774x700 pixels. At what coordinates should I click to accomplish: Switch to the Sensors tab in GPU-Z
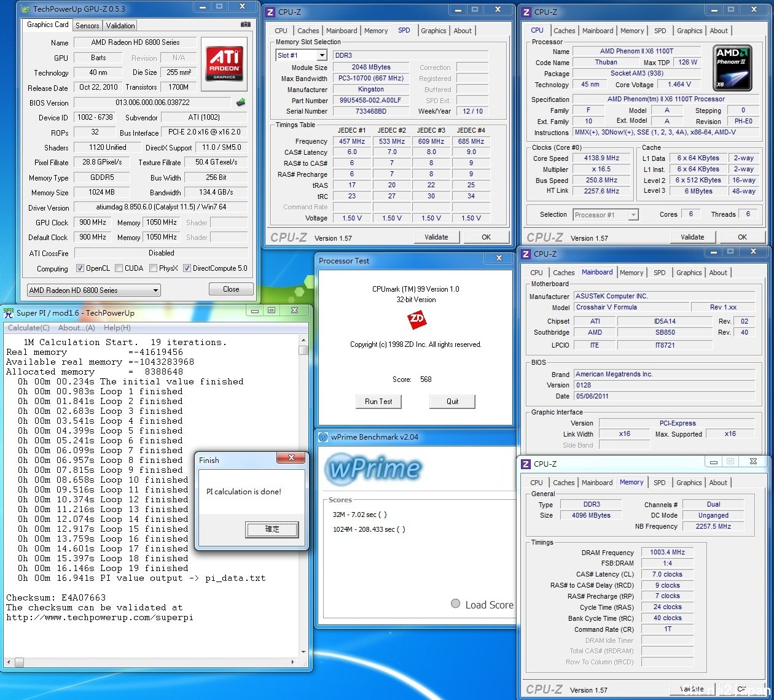[87, 25]
